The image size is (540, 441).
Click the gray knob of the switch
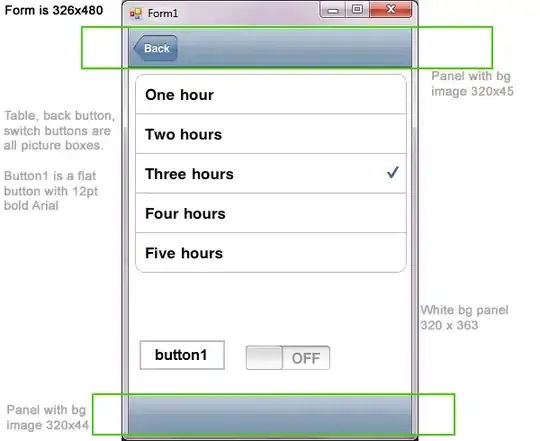pyautogui.click(x=264, y=358)
